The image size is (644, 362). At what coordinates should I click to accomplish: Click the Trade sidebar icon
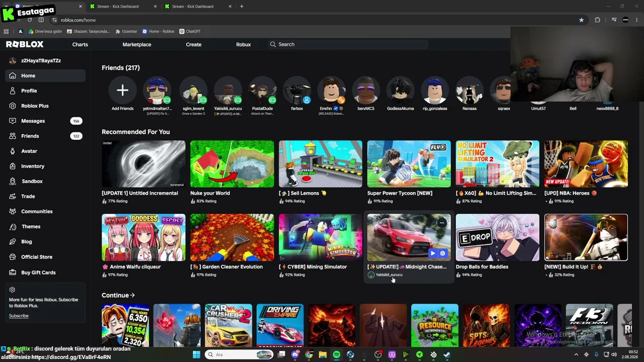click(x=13, y=196)
